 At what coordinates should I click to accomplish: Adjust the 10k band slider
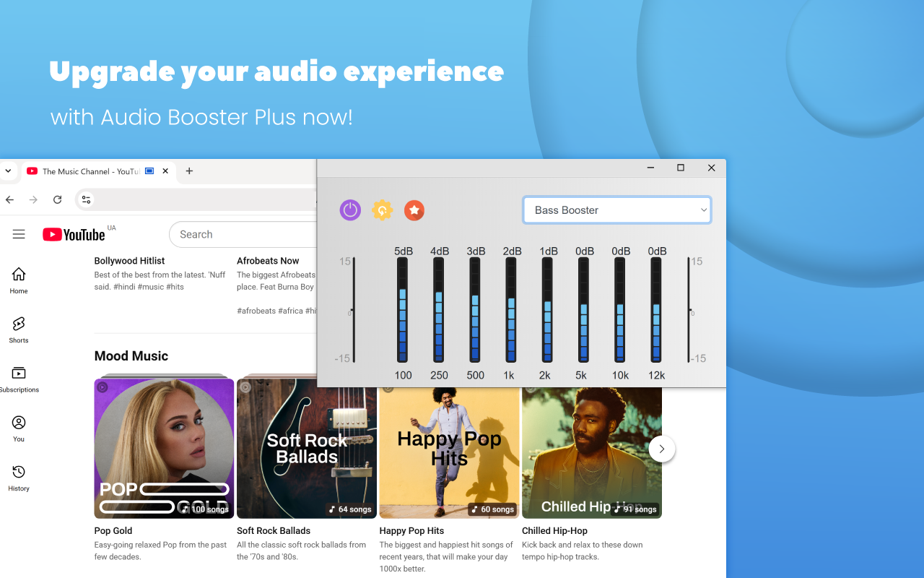[620, 310]
